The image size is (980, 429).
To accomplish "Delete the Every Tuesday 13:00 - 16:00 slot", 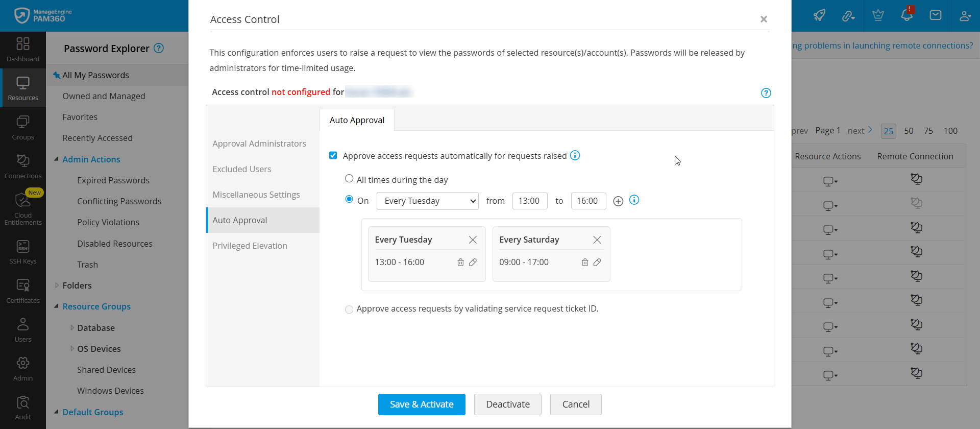I will coord(460,263).
